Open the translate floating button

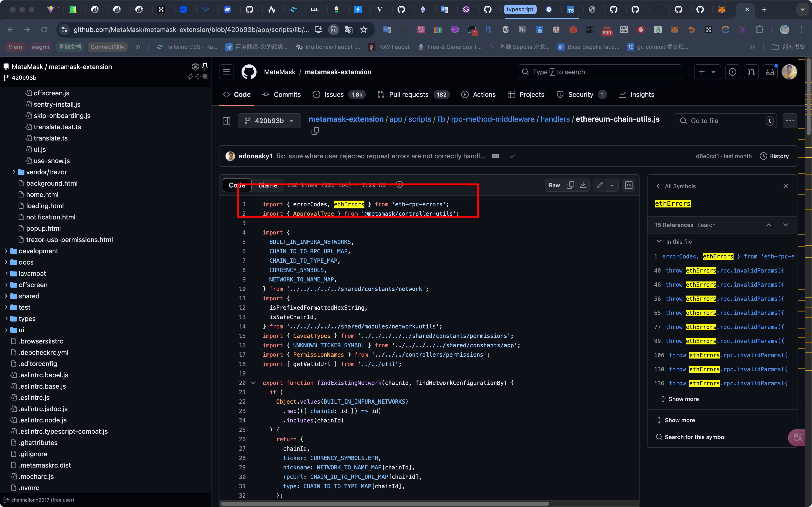(797, 437)
